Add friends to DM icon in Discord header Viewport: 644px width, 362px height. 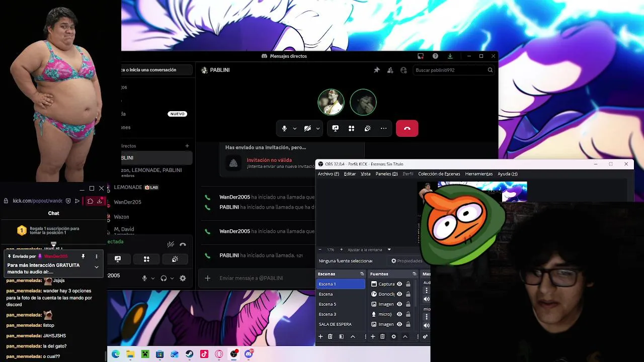point(390,70)
